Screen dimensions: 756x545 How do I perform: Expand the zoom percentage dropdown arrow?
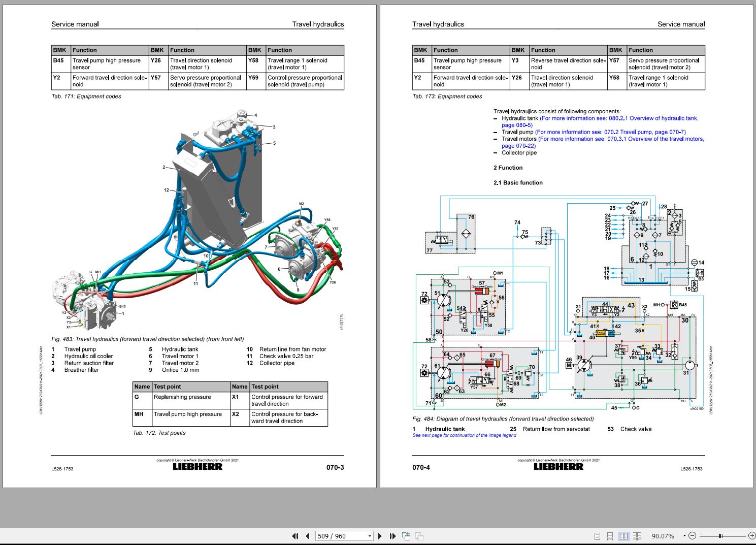tap(684, 536)
